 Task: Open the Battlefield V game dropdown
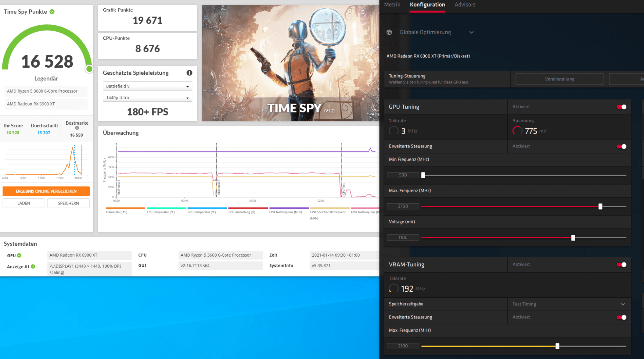[x=147, y=86]
